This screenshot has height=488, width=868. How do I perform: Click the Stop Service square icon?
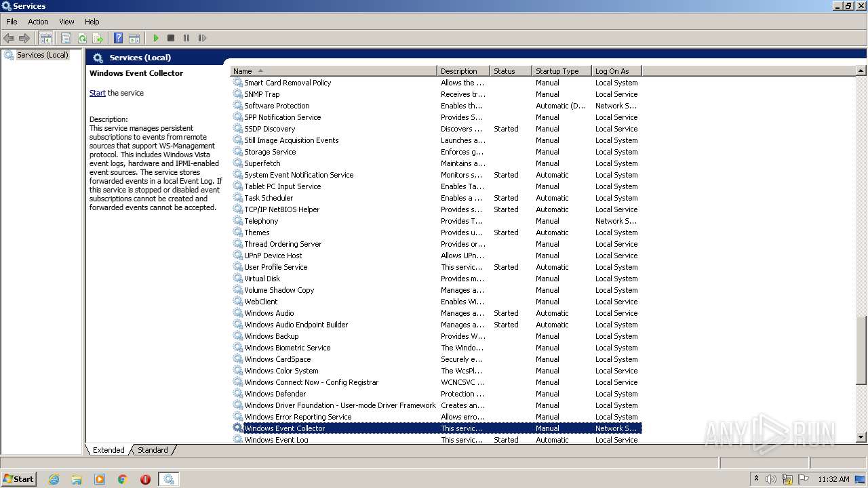(x=171, y=38)
